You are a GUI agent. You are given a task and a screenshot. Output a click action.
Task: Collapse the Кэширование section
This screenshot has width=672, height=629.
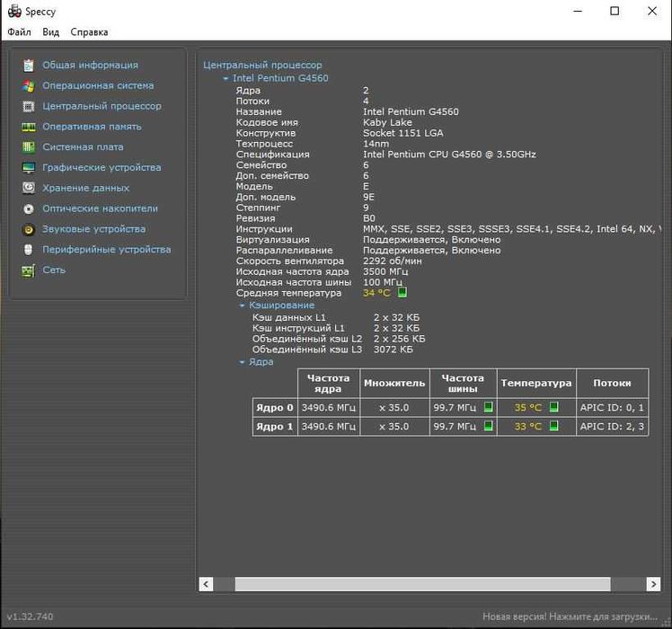point(242,306)
